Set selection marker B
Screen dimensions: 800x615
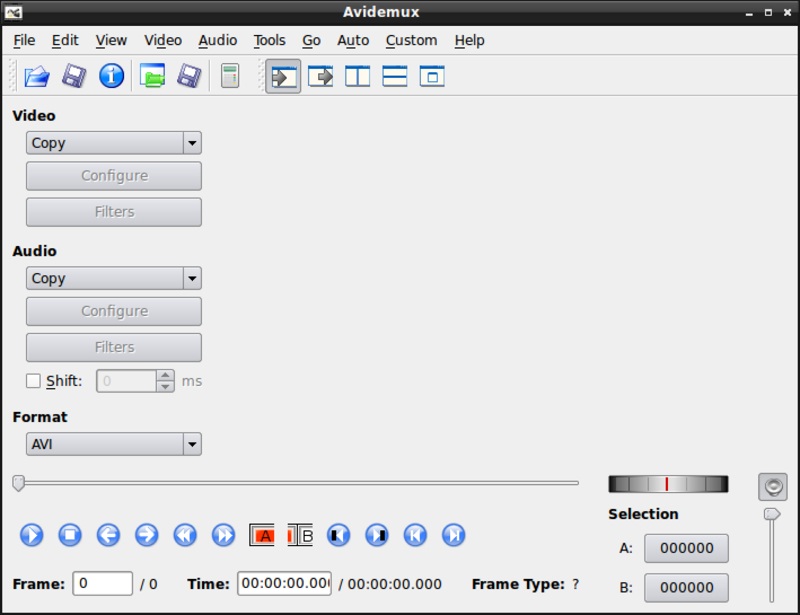300,535
